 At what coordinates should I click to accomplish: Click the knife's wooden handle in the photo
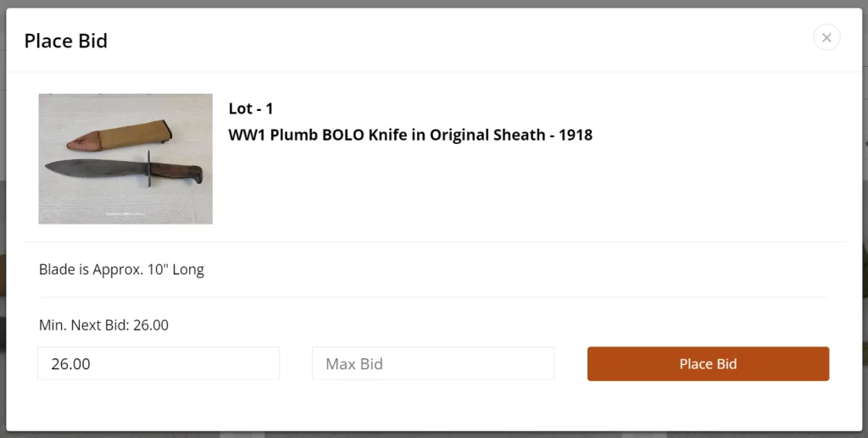coord(180,173)
